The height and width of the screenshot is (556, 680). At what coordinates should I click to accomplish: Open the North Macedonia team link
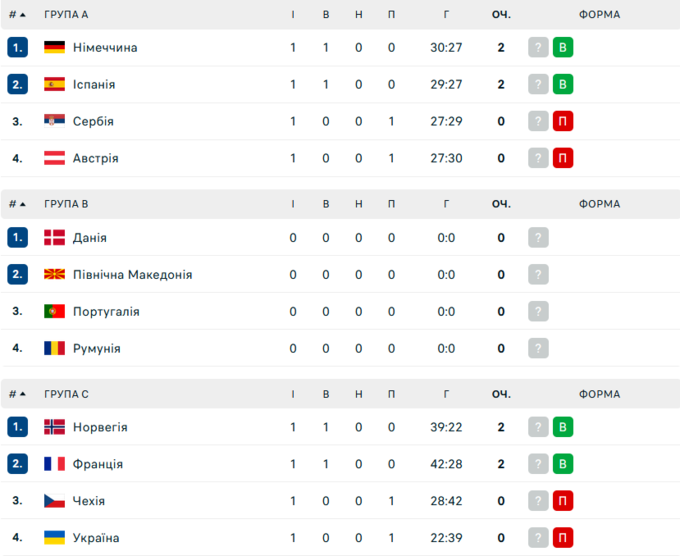132,275
